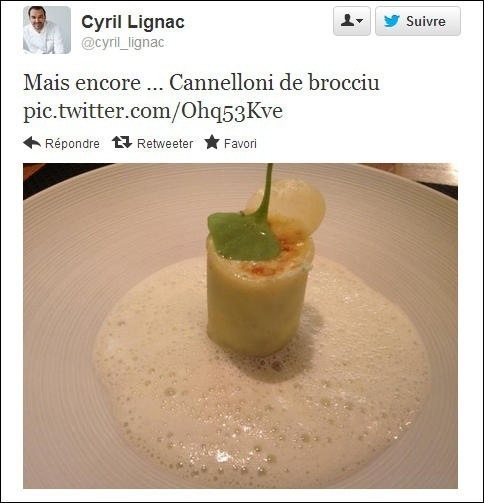Open the pic.twitter.com/Ohq53Kve link
The width and height of the screenshot is (484, 503).
coord(153,111)
